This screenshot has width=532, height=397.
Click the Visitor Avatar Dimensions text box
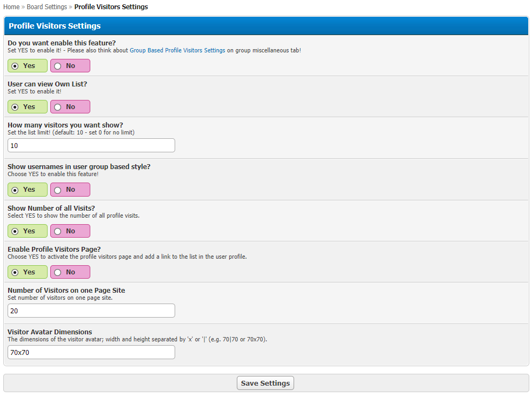pos(91,352)
